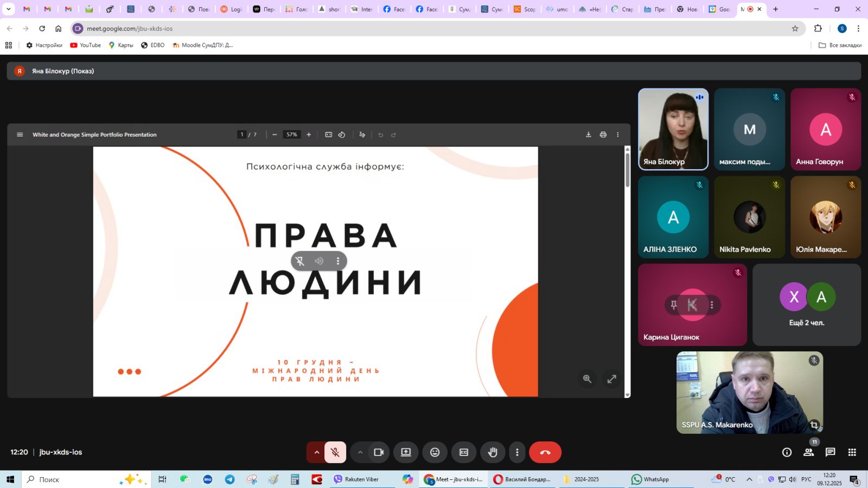The width and height of the screenshot is (868, 488).
Task: Download the presentation PDF
Action: coord(588,134)
